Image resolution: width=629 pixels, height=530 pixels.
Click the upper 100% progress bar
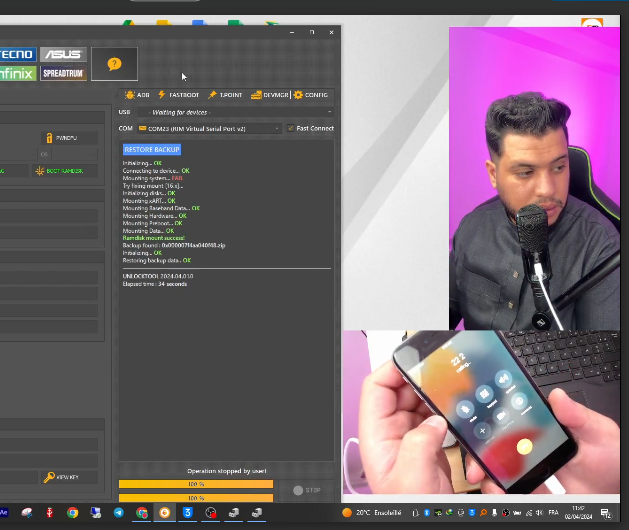pos(196,484)
